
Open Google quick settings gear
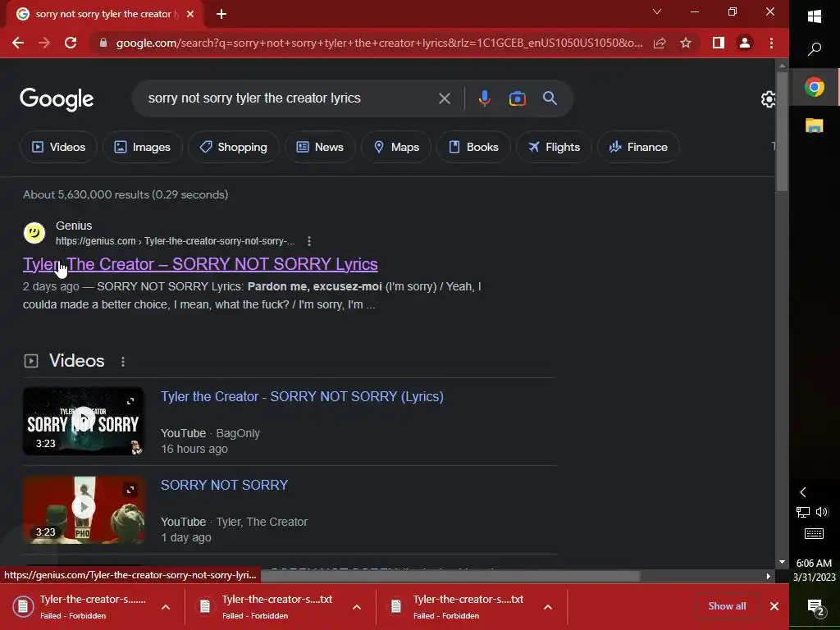tap(768, 99)
